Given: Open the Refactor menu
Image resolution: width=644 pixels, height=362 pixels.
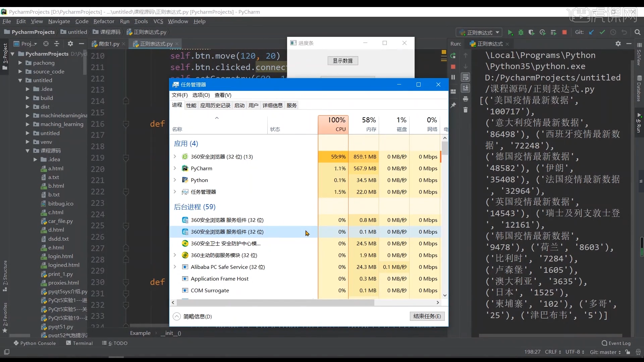Looking at the screenshot, I should [104, 21].
